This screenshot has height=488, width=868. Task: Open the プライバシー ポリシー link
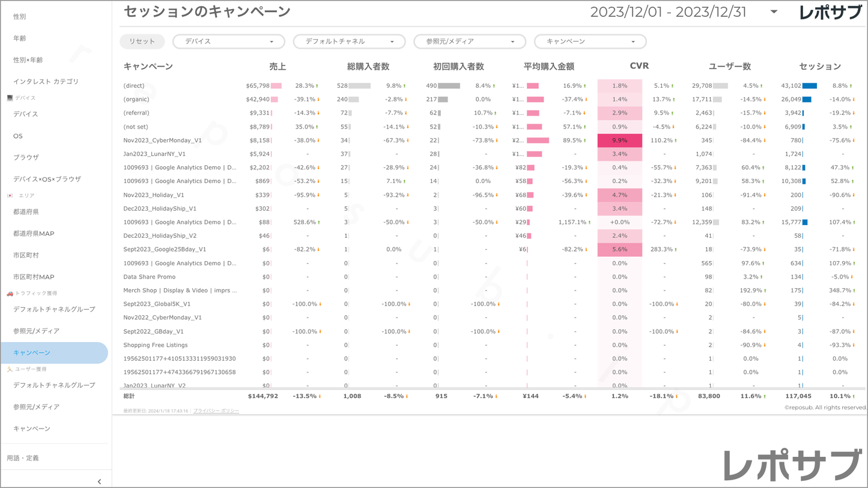[216, 411]
